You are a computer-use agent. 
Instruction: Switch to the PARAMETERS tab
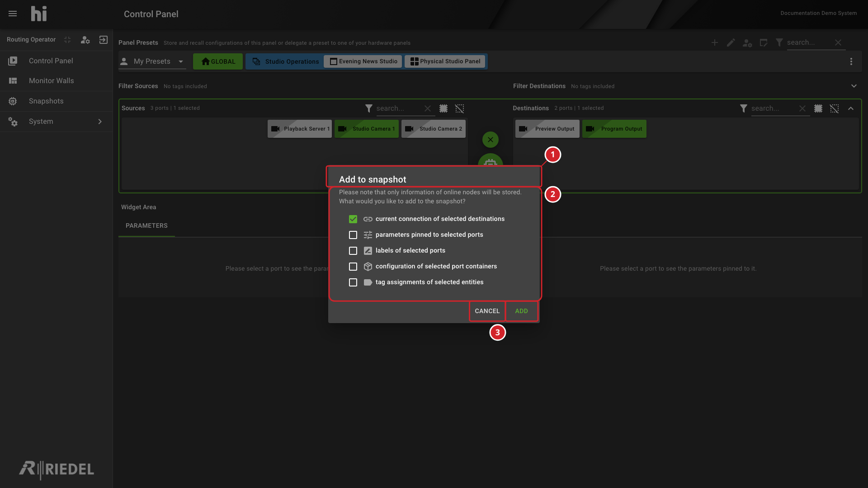tap(146, 225)
